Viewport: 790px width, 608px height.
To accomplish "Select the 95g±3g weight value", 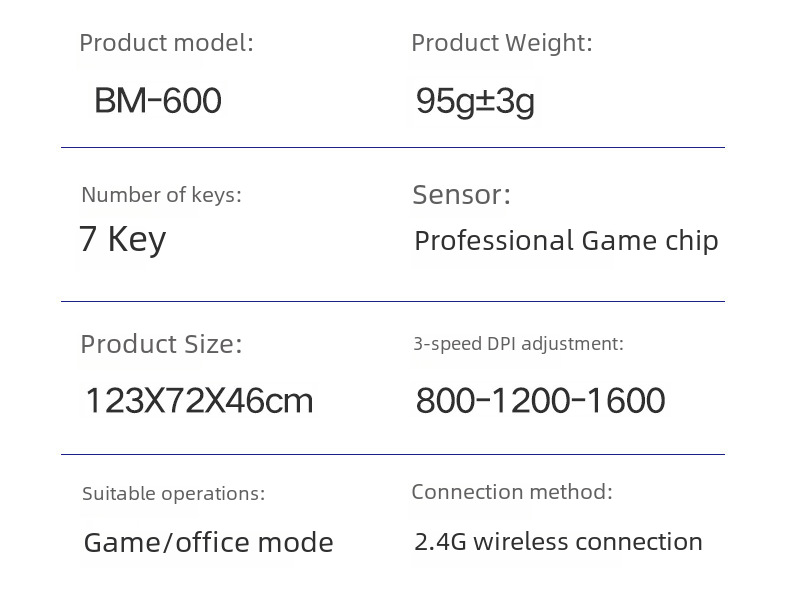I will click(x=475, y=101).
